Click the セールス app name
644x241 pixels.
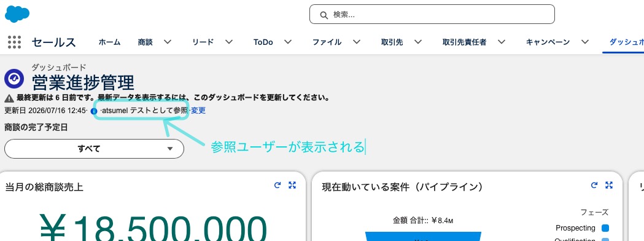pos(54,42)
